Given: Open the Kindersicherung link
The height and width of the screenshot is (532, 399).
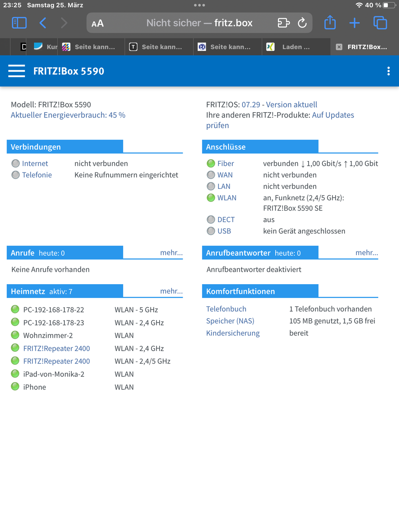Looking at the screenshot, I should pyautogui.click(x=233, y=333).
